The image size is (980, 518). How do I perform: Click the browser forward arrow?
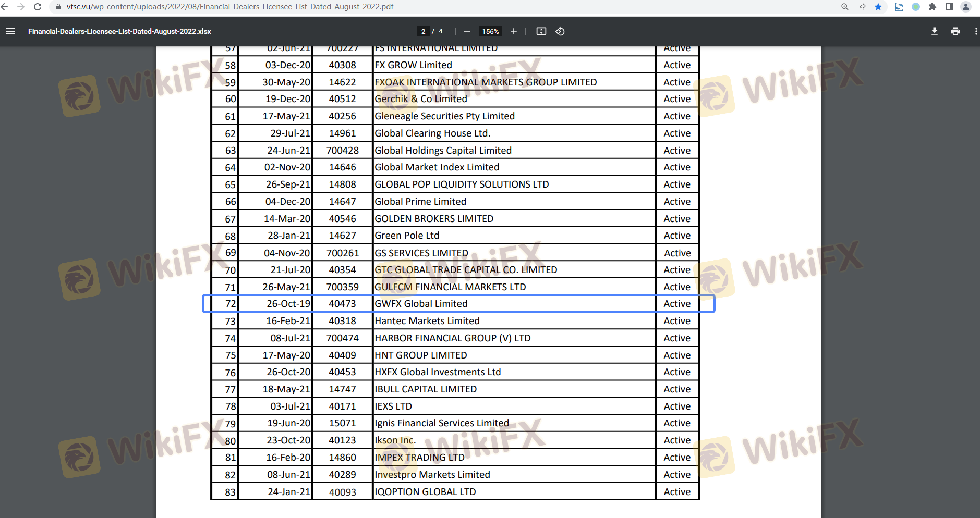click(21, 7)
